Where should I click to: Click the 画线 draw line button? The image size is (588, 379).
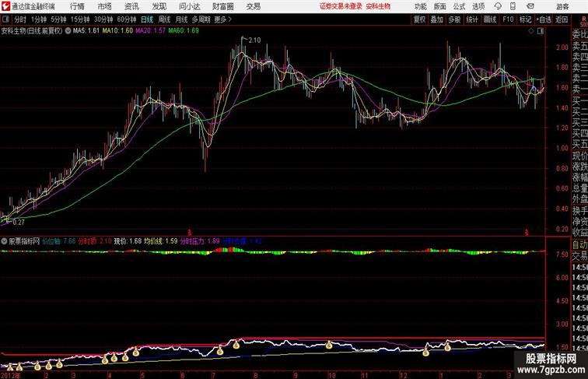(x=490, y=19)
